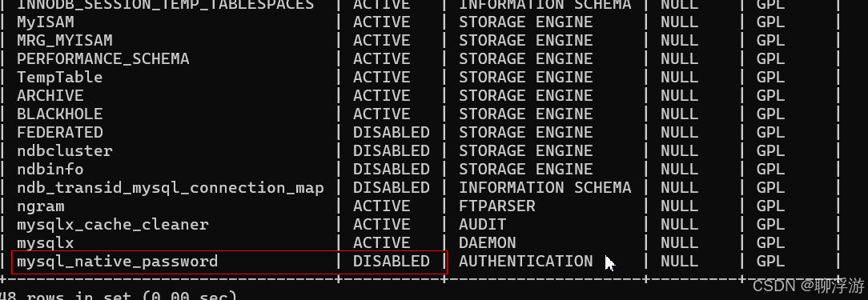868x300 pixels.
Task: Click BLACKHOLE plugin name
Action: pyautogui.click(x=60, y=114)
